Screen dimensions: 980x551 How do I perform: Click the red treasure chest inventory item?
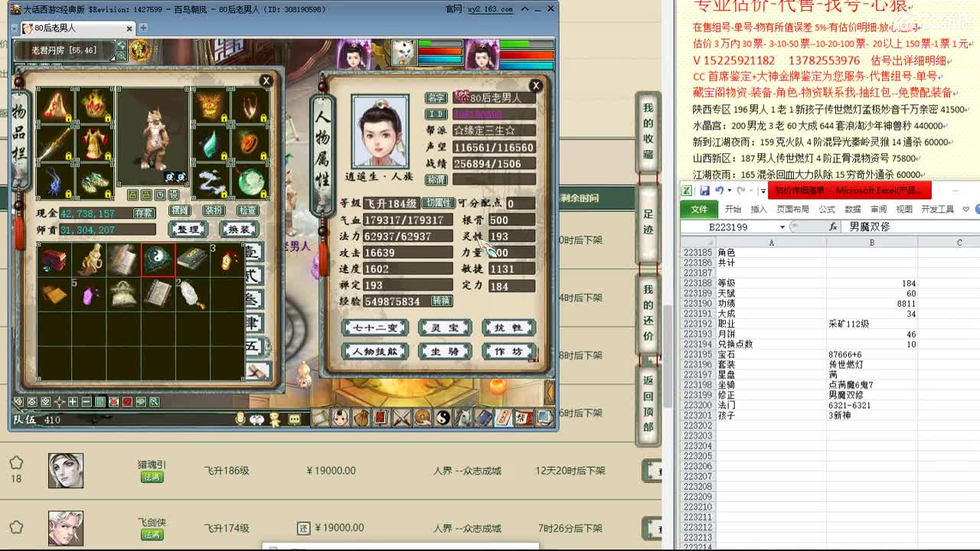(54, 261)
